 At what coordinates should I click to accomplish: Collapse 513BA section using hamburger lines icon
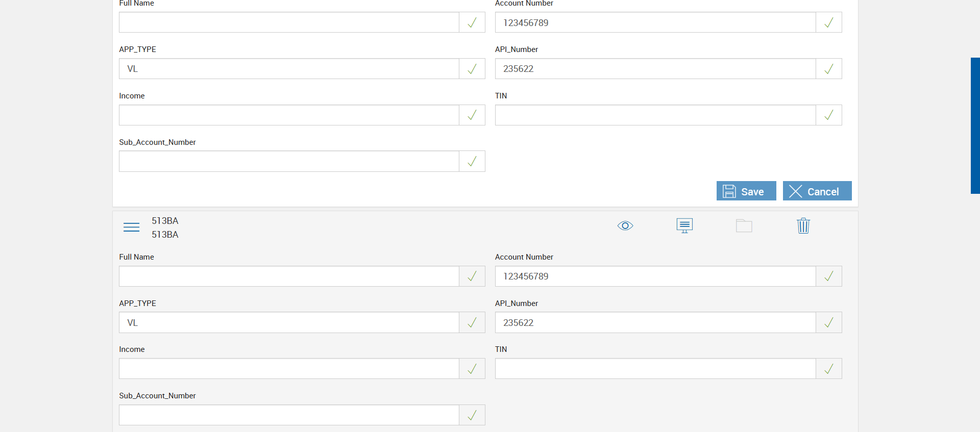[131, 227]
